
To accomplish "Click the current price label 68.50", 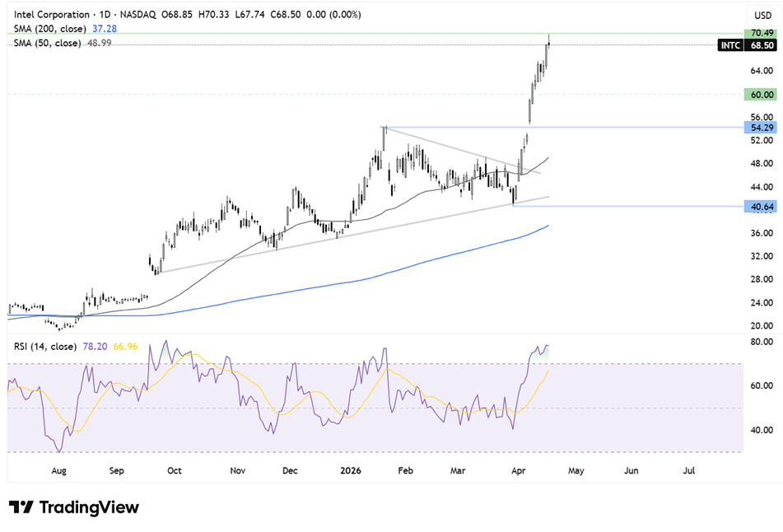I will 762,45.
